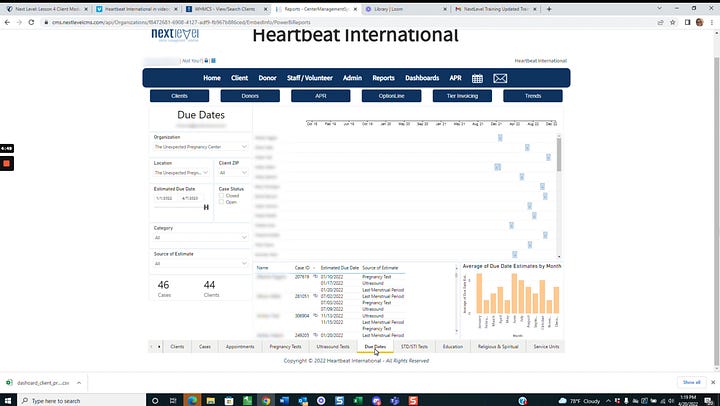Expand the Location dropdown
Screen dimensions: 720x406
pos(181,173)
